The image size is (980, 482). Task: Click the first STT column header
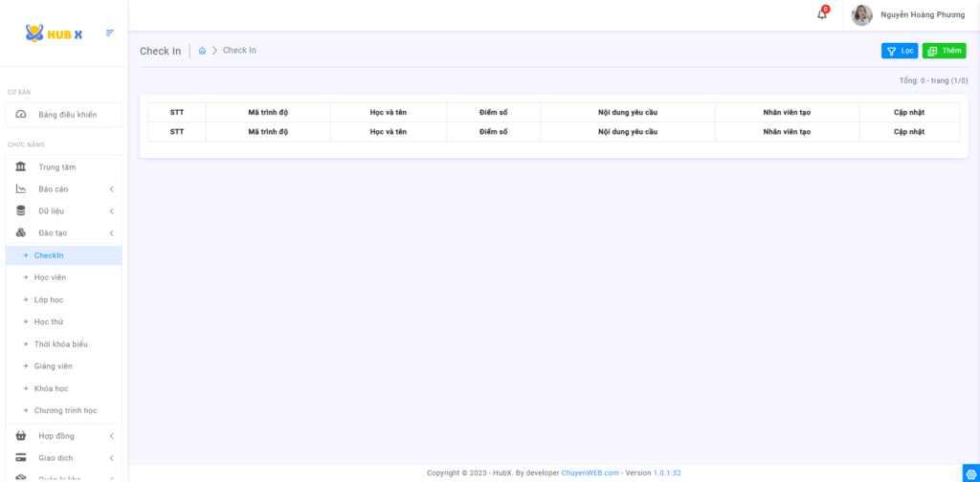click(x=177, y=113)
